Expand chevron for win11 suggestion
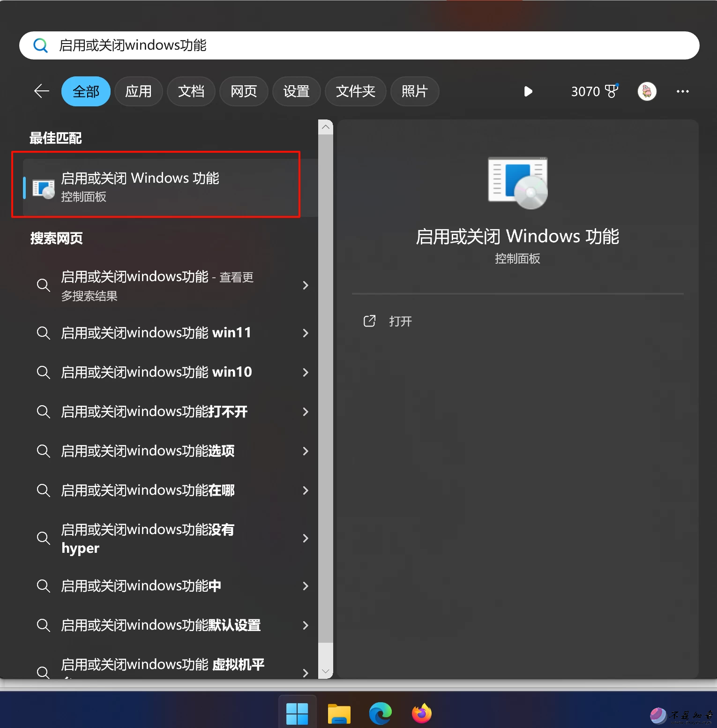 tap(306, 333)
